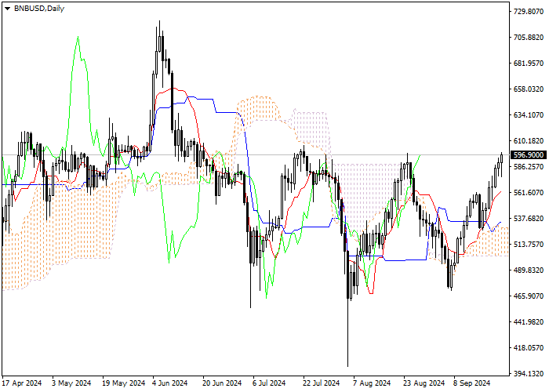Image resolution: width=549 pixels, height=392 pixels.
Task: Select the current price label 596.9000
Action: tap(529, 154)
